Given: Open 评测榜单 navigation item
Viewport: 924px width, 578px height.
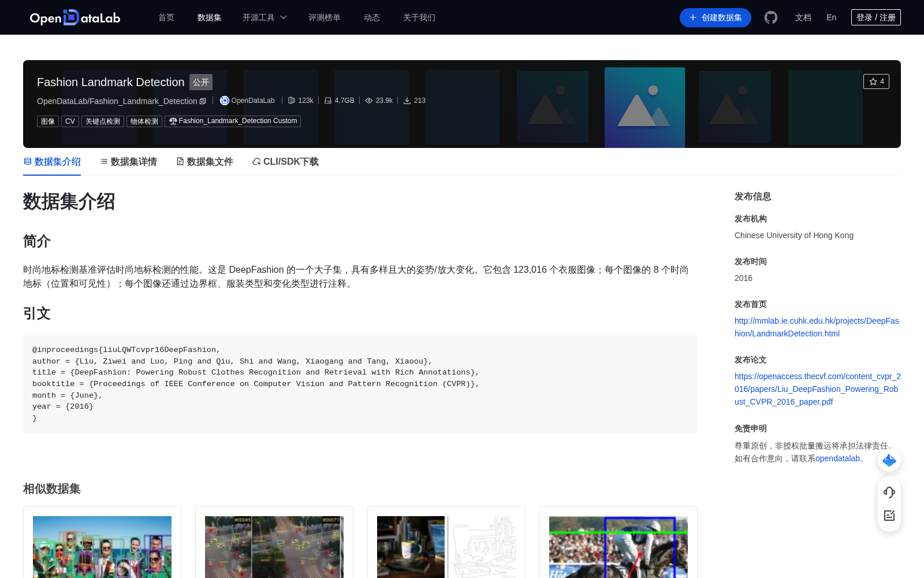Looking at the screenshot, I should coord(325,17).
